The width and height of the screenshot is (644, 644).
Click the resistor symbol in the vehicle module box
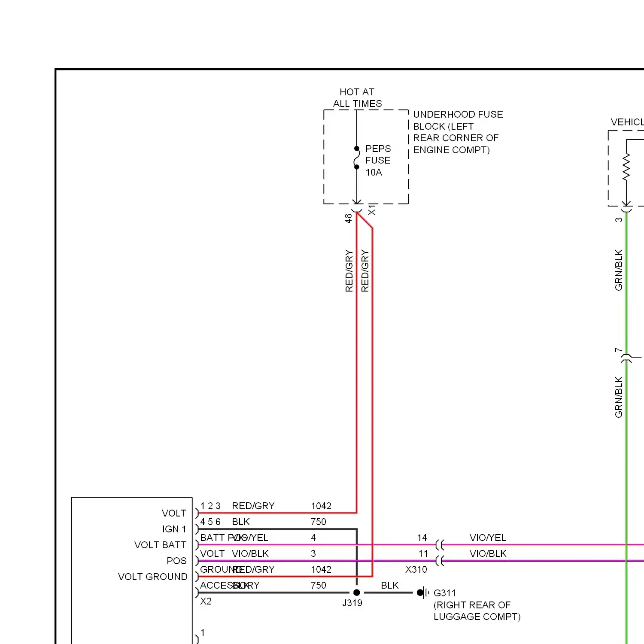626,167
